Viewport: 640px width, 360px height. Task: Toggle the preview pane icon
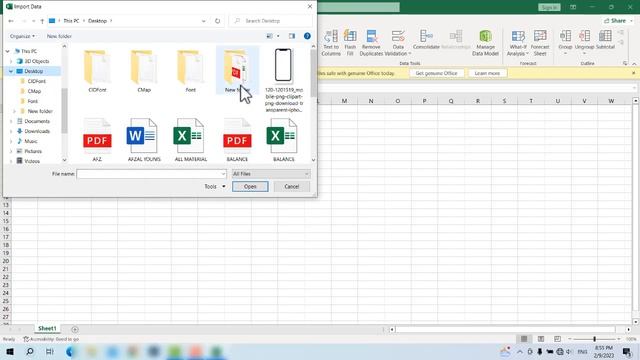point(291,36)
